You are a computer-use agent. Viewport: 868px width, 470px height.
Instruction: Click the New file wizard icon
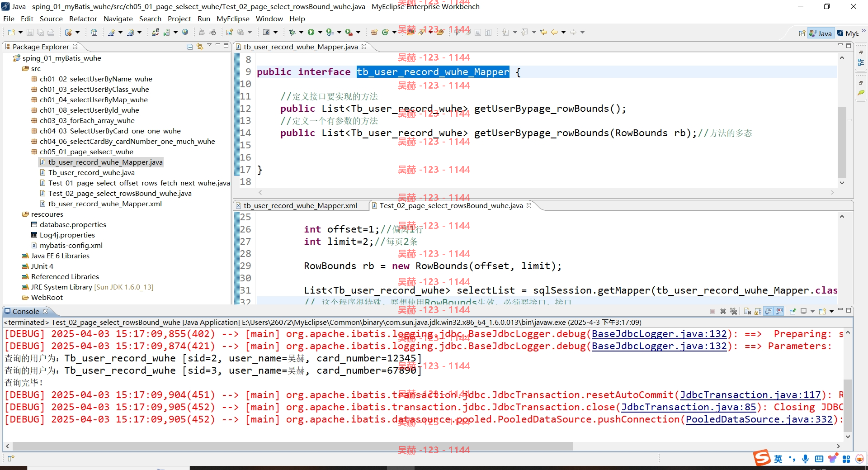tap(11, 32)
